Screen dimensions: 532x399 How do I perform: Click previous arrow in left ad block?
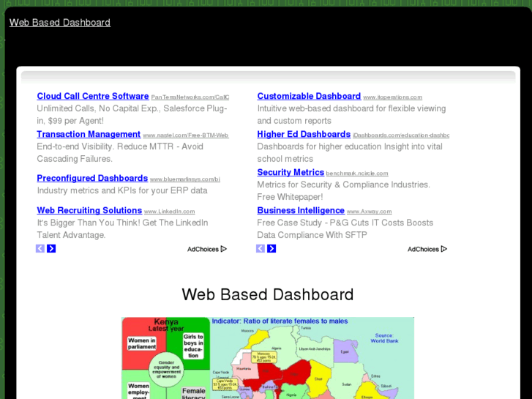pos(40,249)
